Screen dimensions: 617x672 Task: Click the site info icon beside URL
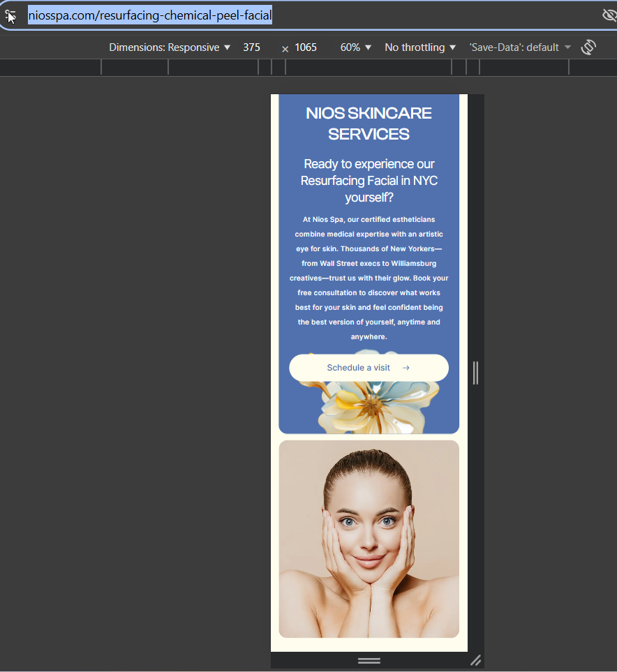point(10,16)
